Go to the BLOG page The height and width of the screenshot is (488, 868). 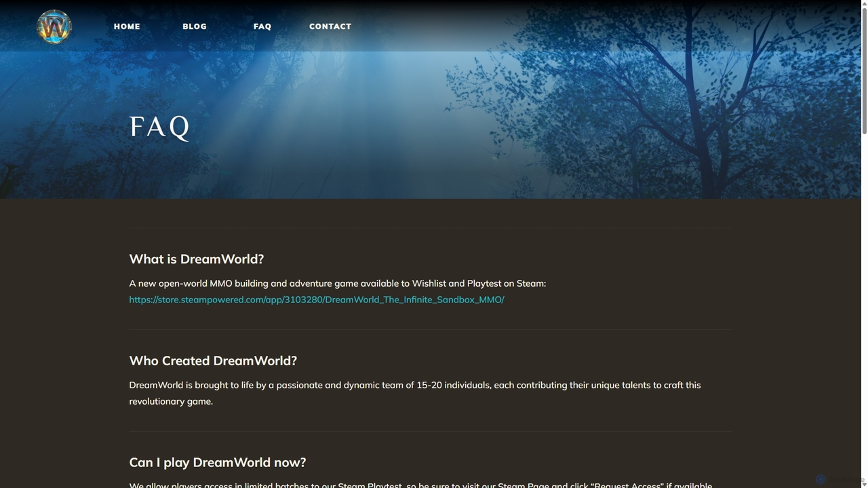195,26
